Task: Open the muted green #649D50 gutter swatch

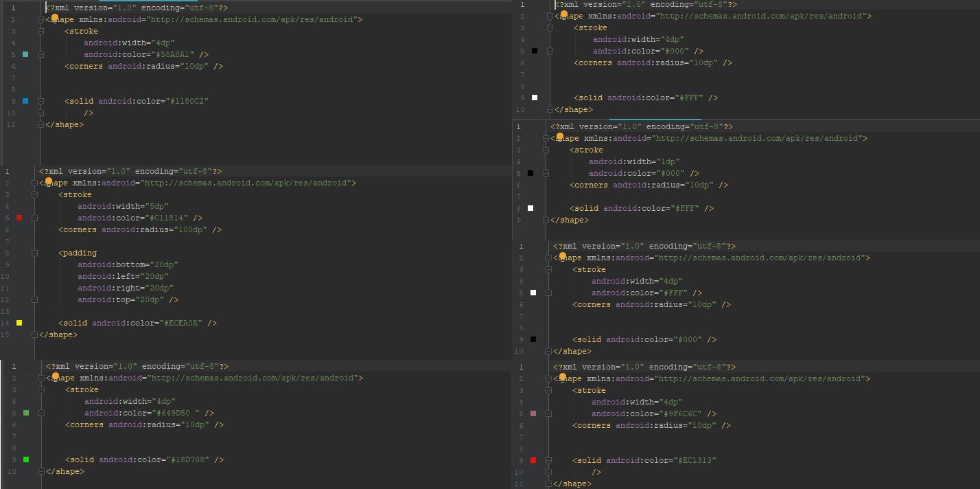Action: click(26, 413)
